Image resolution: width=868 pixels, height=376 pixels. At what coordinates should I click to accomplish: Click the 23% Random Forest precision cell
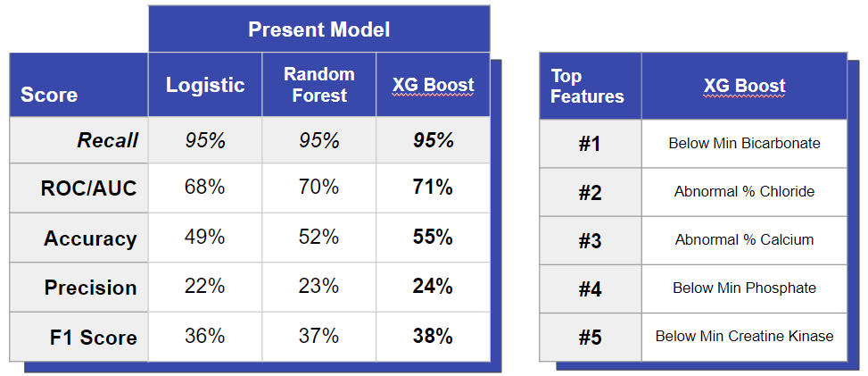(x=318, y=286)
